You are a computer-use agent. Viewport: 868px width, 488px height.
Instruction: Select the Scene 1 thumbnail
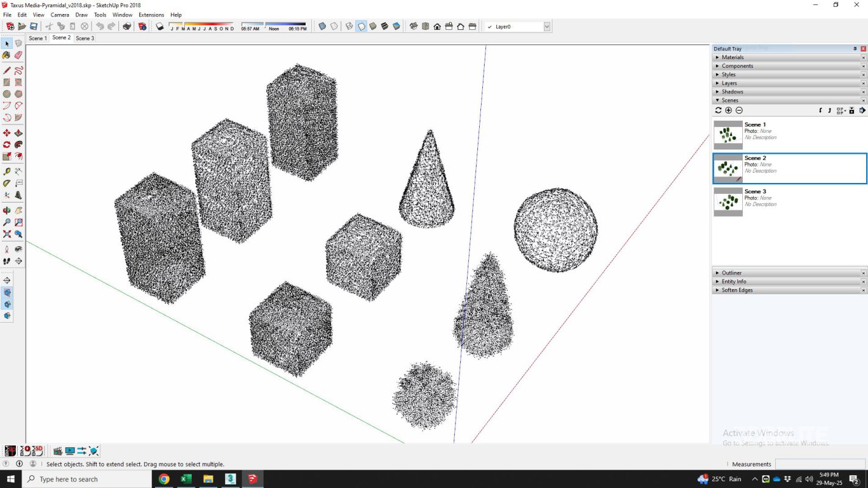(x=728, y=134)
